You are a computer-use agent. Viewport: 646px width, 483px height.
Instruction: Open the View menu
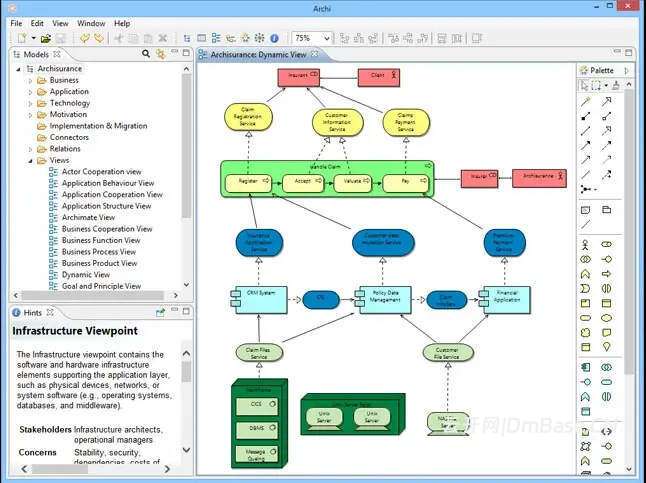[x=60, y=23]
